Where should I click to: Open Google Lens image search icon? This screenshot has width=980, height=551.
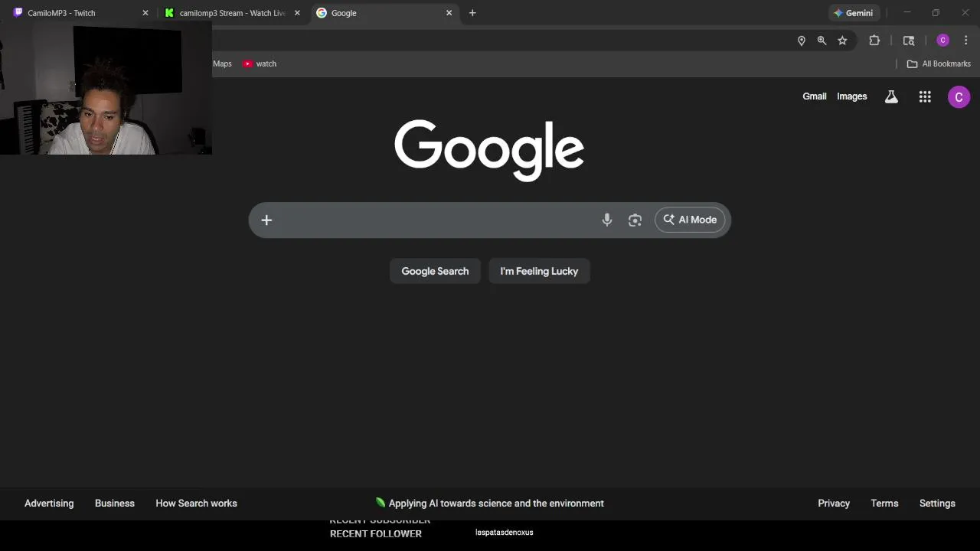[635, 220]
